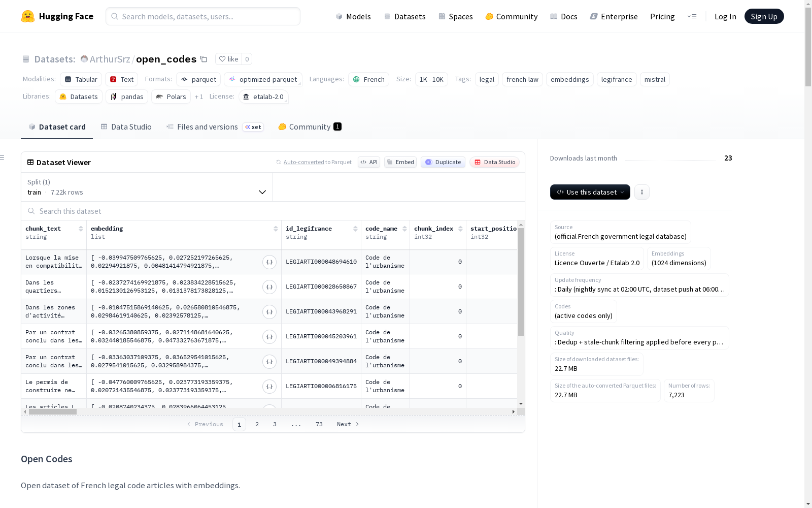Click the heart like button

[x=228, y=59]
